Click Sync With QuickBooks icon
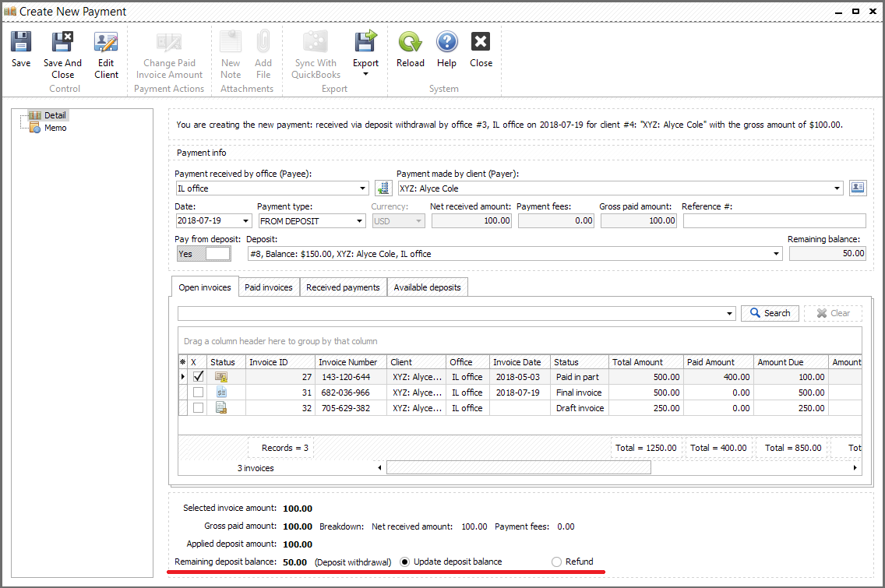885x588 pixels. 316,42
